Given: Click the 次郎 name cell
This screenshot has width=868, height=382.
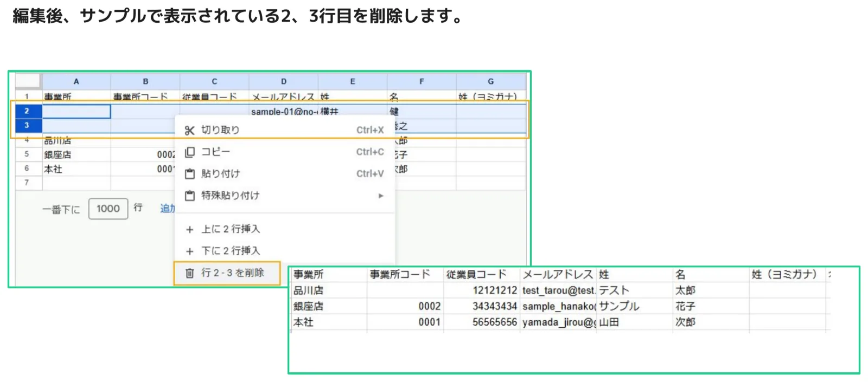Looking at the screenshot, I should click(711, 322).
